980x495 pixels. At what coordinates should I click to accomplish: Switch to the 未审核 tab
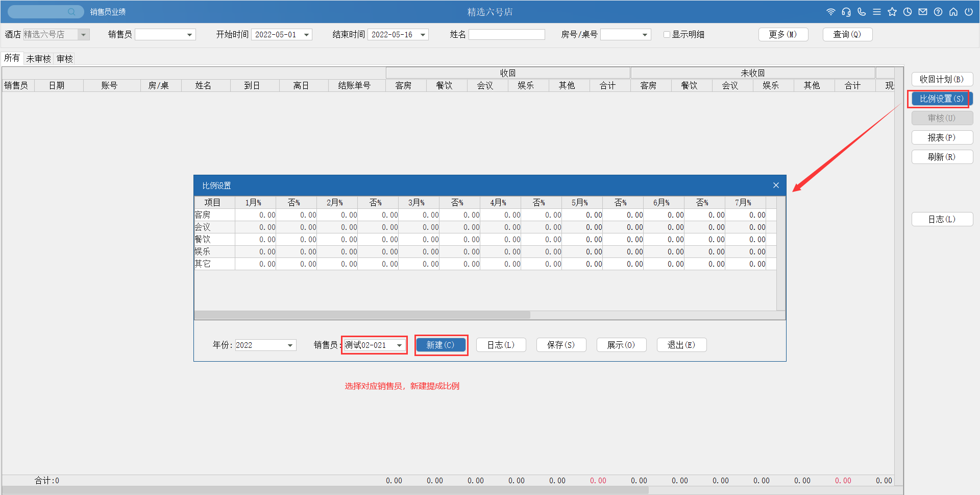point(38,59)
